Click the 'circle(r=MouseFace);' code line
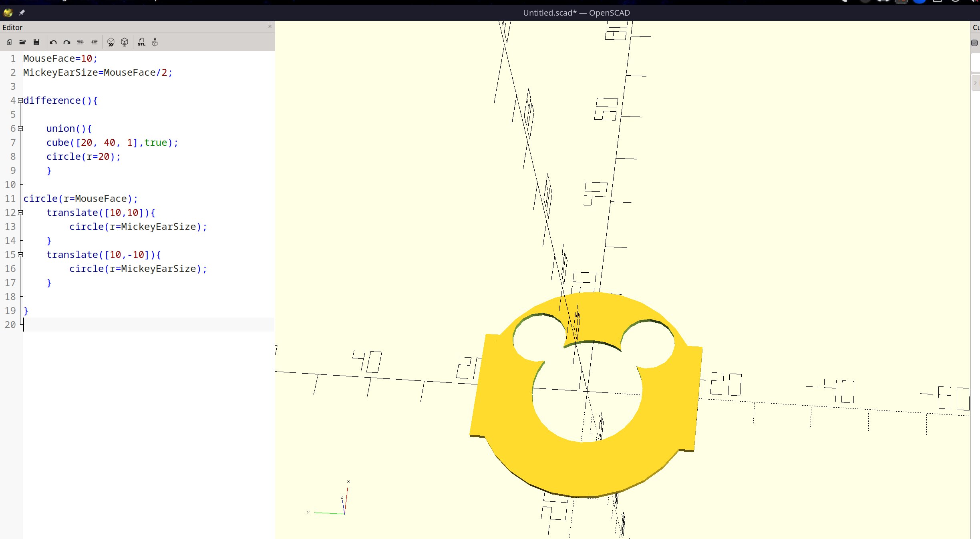980x539 pixels. (80, 199)
